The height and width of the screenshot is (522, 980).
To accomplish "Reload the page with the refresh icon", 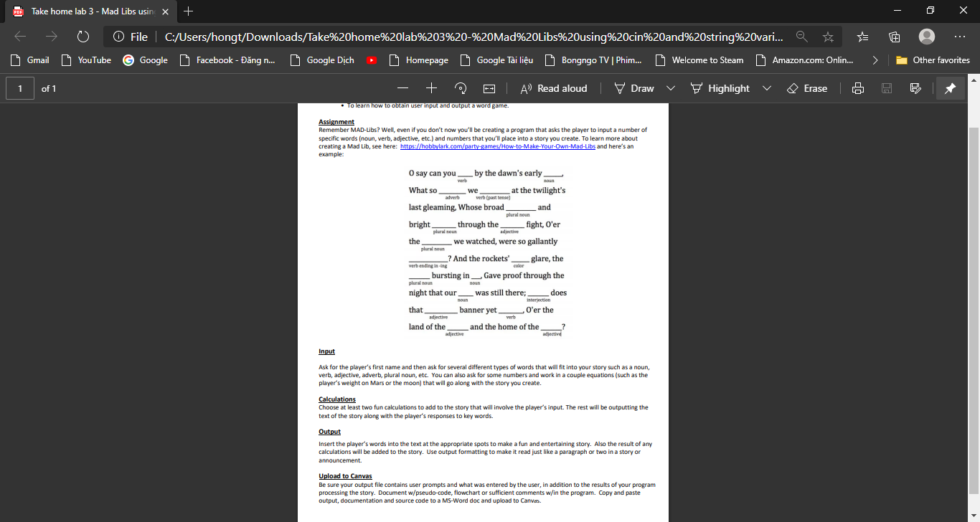I will (x=83, y=37).
